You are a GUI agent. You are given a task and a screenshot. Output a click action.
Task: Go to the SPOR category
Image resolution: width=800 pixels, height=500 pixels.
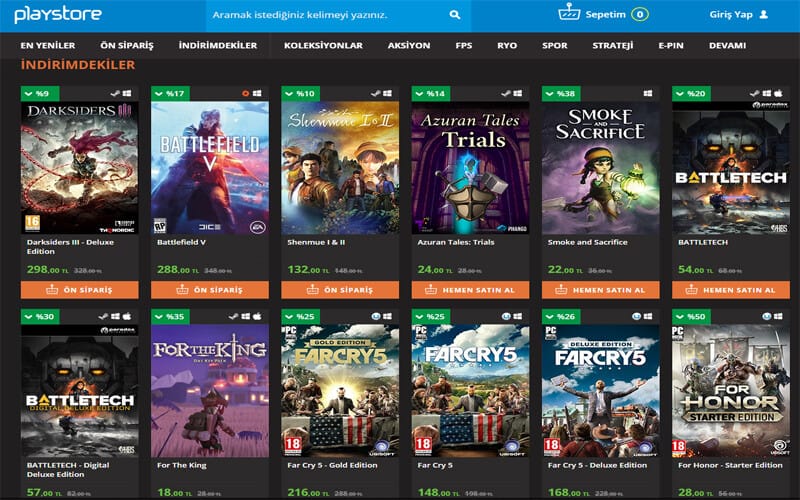pyautogui.click(x=555, y=45)
